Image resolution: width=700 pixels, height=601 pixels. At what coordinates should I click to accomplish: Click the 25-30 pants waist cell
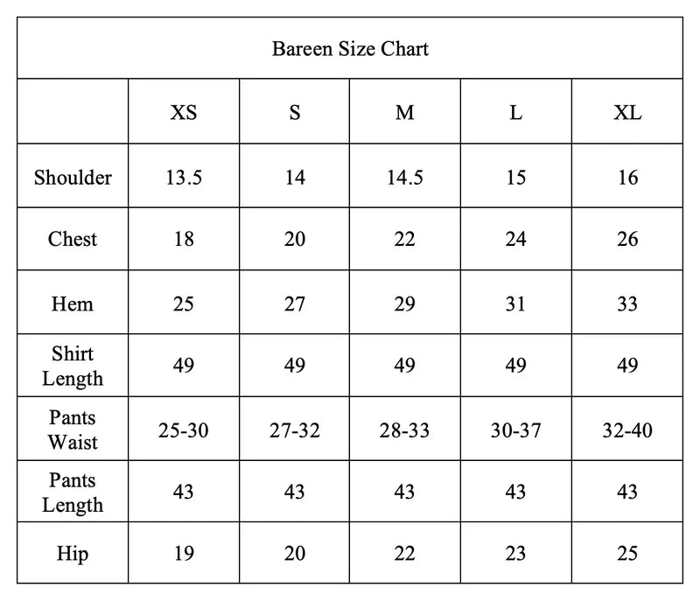[x=184, y=430]
